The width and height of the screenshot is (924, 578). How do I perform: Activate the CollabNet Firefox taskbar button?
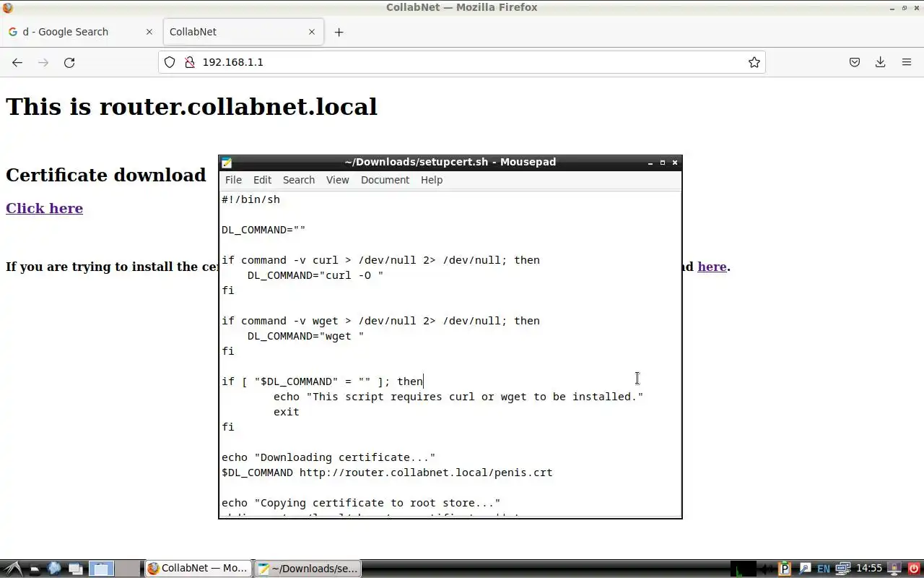coord(199,569)
